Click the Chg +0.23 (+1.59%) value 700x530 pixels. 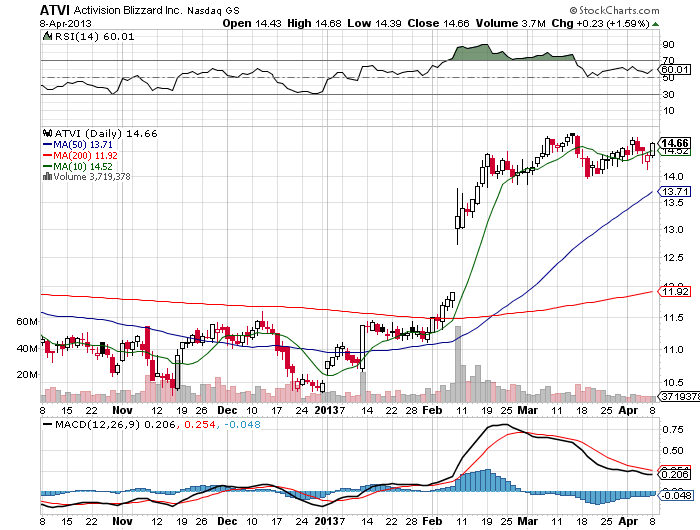tap(600, 23)
